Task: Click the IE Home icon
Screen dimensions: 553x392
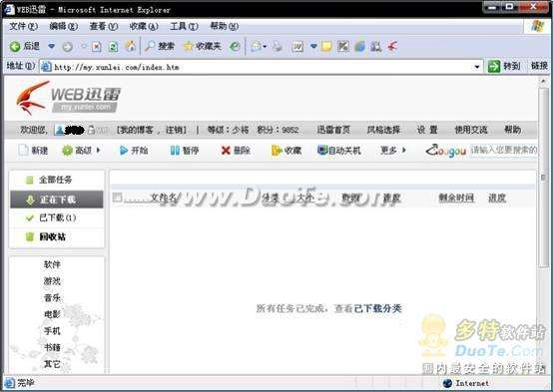Action: coord(130,46)
